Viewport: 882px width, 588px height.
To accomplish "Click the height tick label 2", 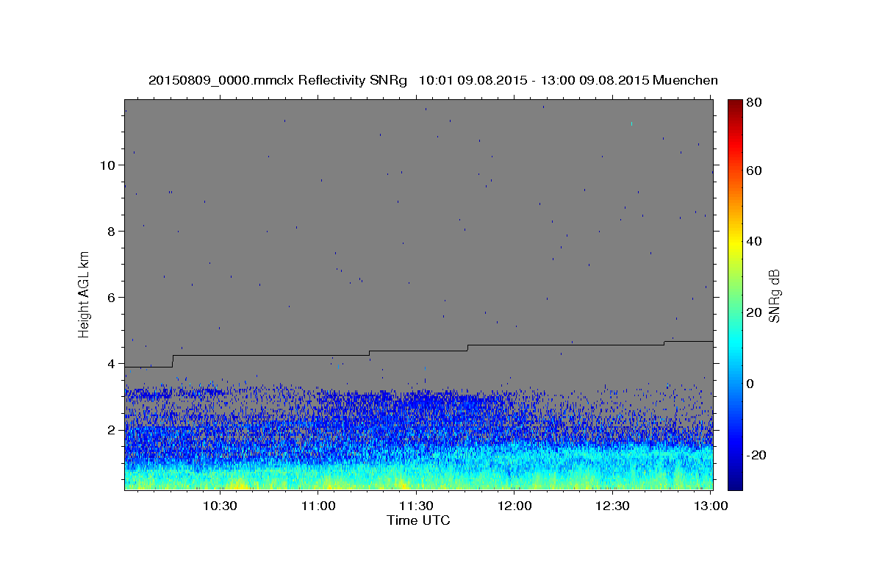I will [110, 429].
